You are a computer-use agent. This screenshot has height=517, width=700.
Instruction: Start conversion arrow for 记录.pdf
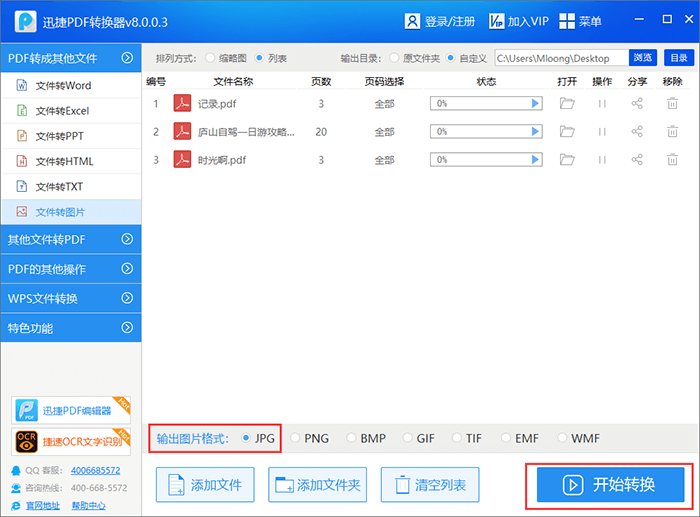[x=535, y=104]
